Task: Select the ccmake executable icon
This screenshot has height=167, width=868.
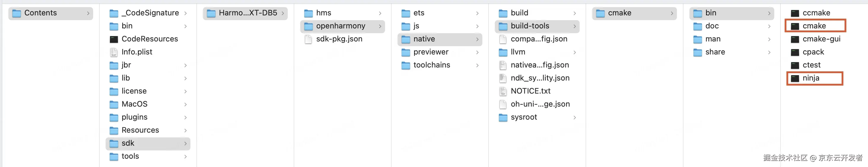Action: pos(795,13)
